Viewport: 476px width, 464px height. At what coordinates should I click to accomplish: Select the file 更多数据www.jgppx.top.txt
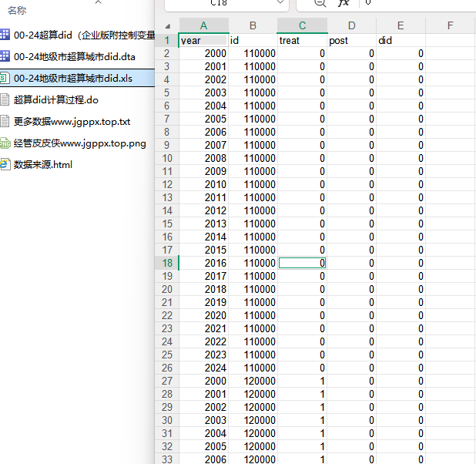click(x=72, y=122)
